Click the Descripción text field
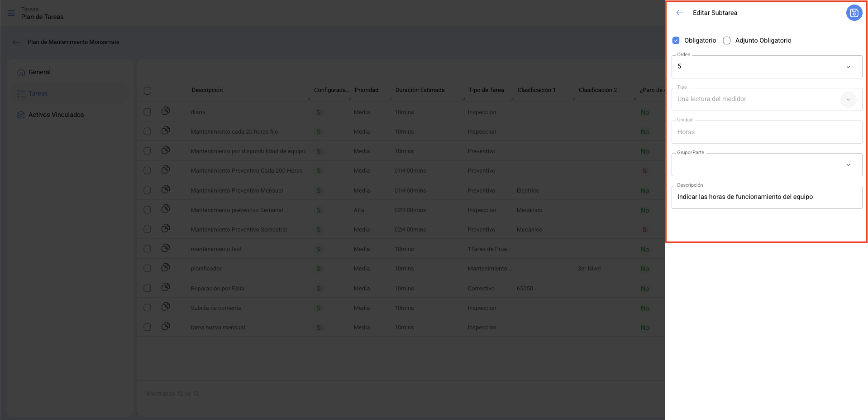 (x=767, y=197)
